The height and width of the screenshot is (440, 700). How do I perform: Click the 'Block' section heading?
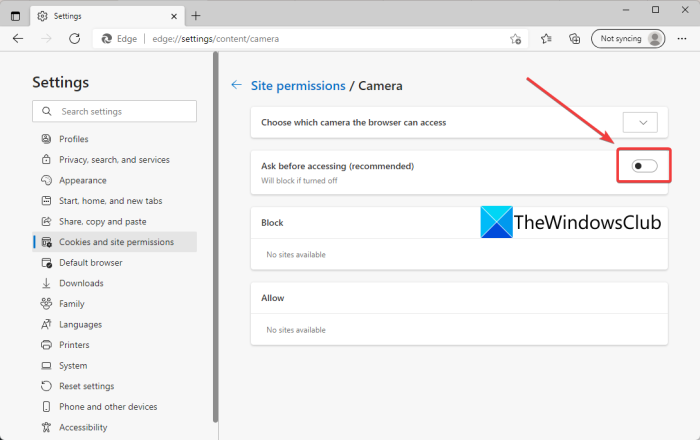pos(272,223)
